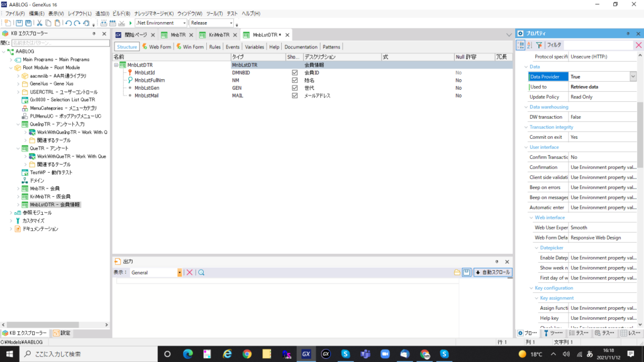The width and height of the screenshot is (644, 362).
Task: Switch to the Rules tab
Action: 215,47
